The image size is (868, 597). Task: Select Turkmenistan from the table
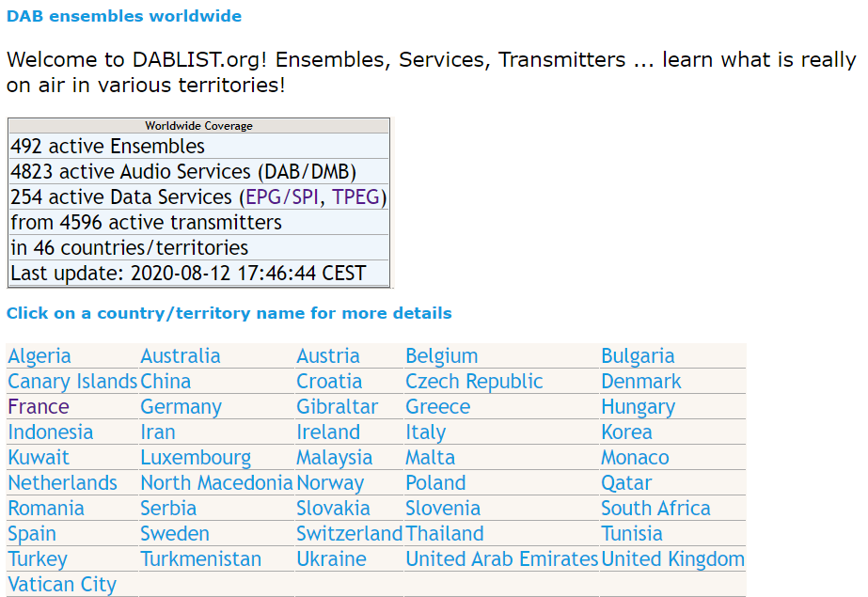tap(200, 558)
